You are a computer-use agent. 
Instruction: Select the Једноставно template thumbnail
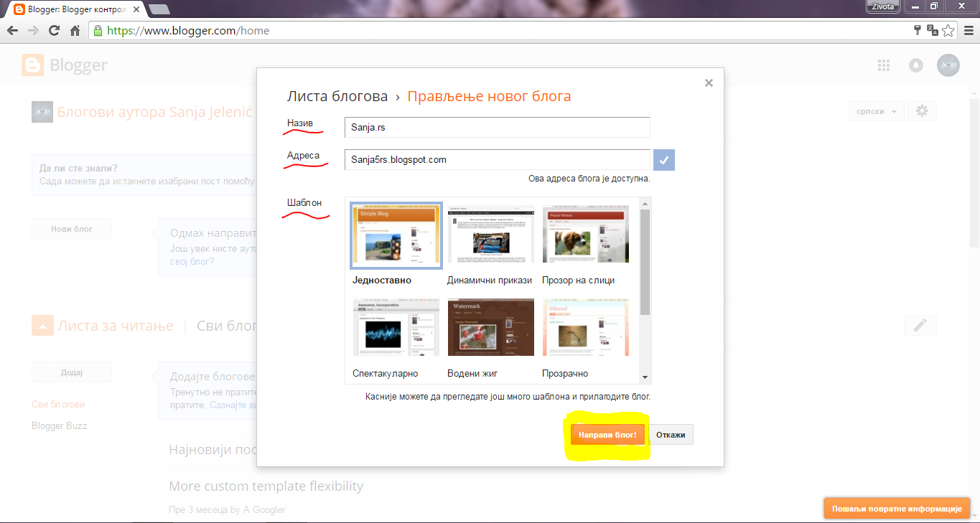pos(396,235)
